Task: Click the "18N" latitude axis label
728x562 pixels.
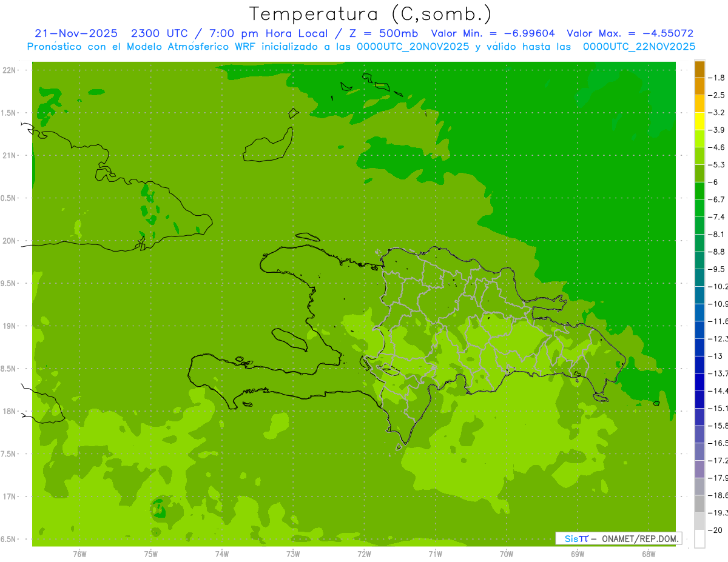Action: click(x=10, y=412)
